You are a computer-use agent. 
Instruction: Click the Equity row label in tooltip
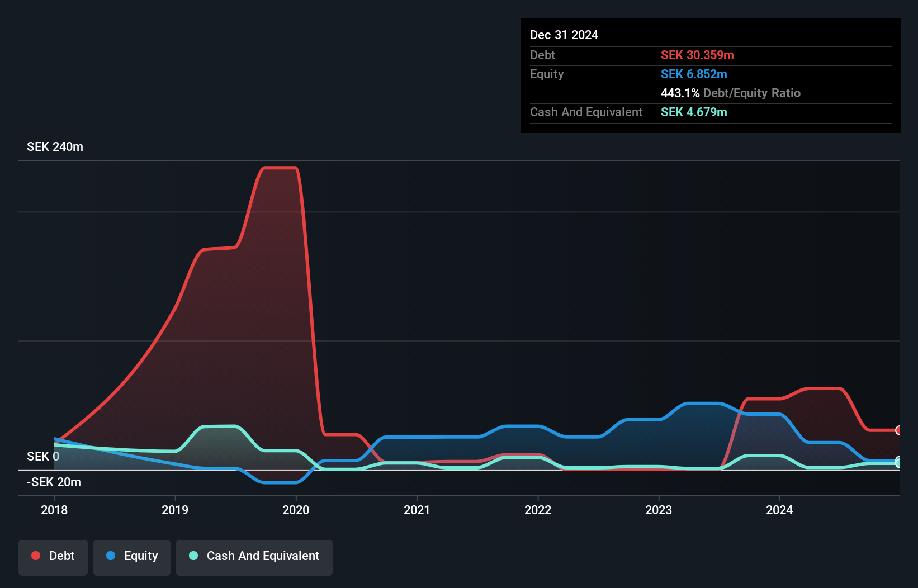[x=547, y=74]
